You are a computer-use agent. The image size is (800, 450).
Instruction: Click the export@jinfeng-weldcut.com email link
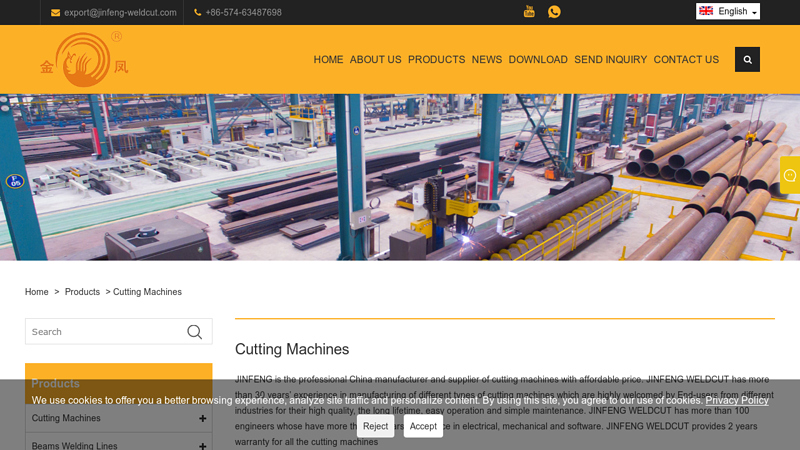coord(120,13)
